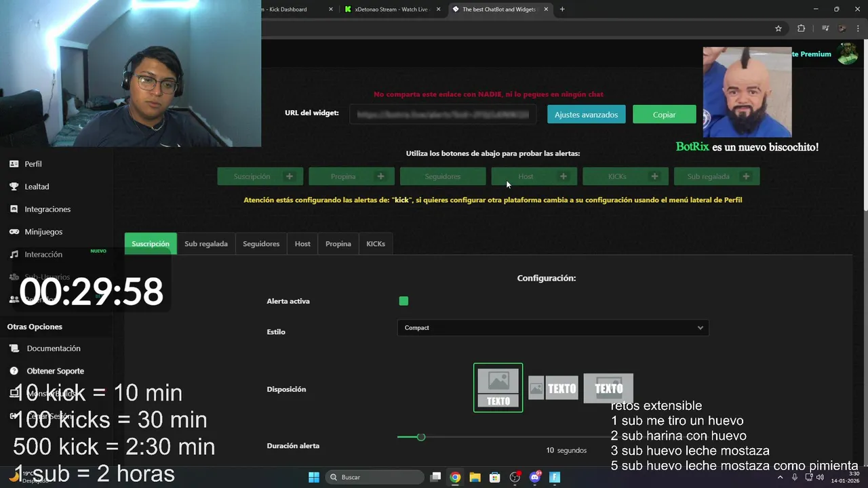Switch to the Host tab
This screenshot has height=488, width=868.
pos(302,244)
